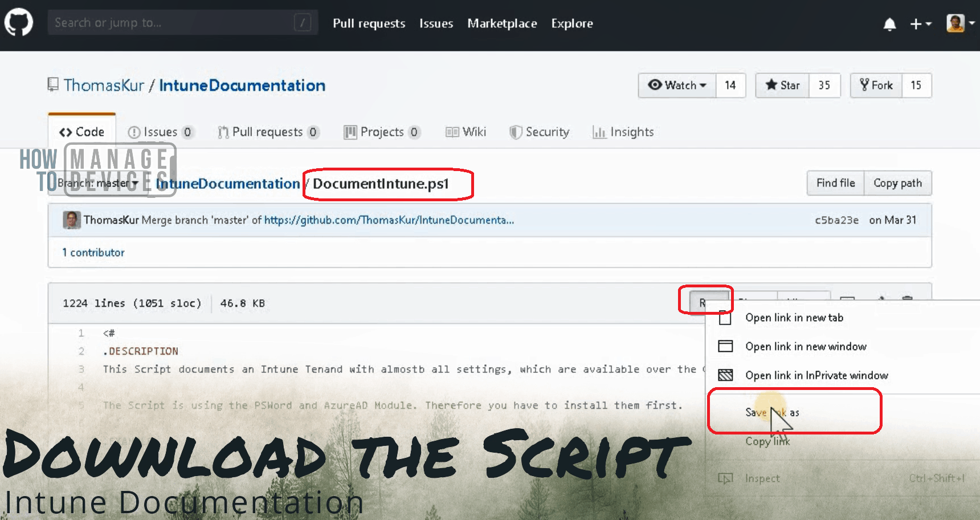Switch to the repository Pull requests tab
The width and height of the screenshot is (980, 520).
coord(268,132)
